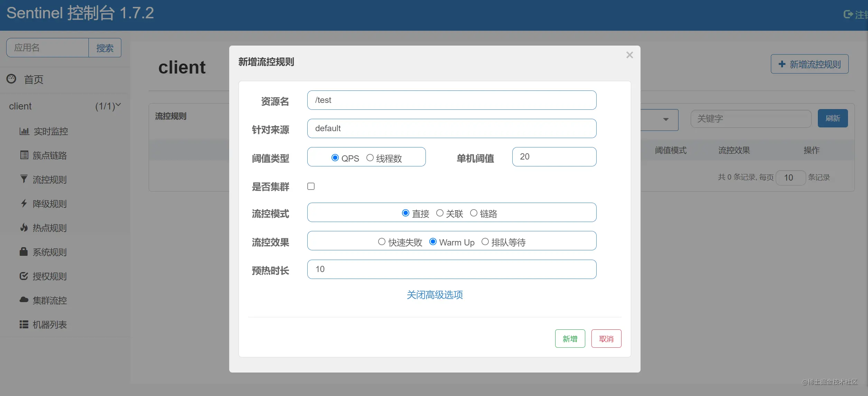Click the 针对来源 input field
This screenshot has height=396, width=868.
point(452,128)
